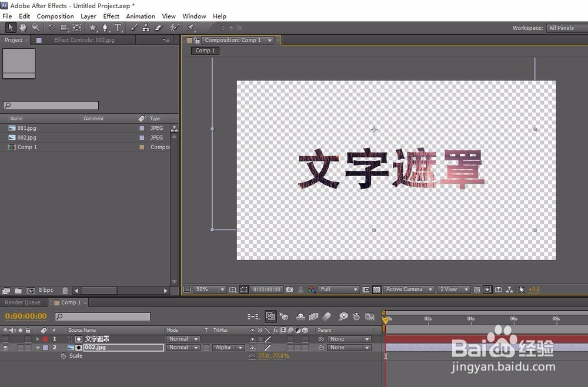Create a new folder in Project panel
Image resolution: width=588 pixels, height=387 pixels.
coord(18,290)
